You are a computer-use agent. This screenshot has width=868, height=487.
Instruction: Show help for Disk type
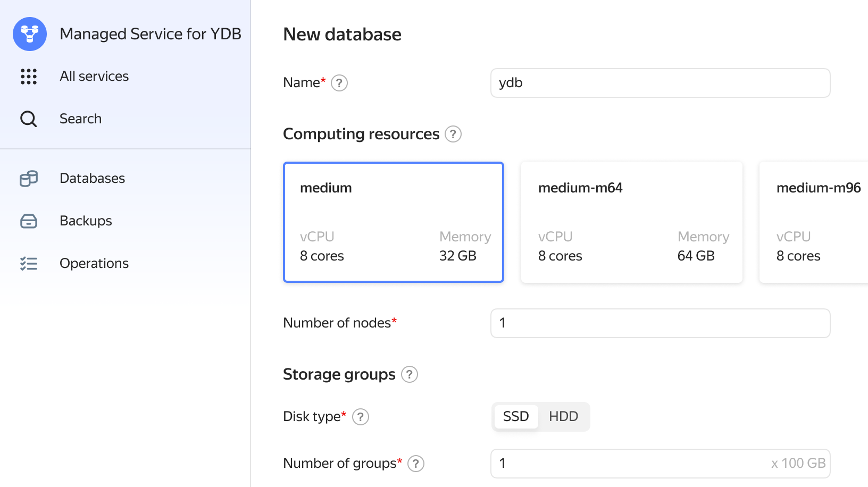pos(361,417)
